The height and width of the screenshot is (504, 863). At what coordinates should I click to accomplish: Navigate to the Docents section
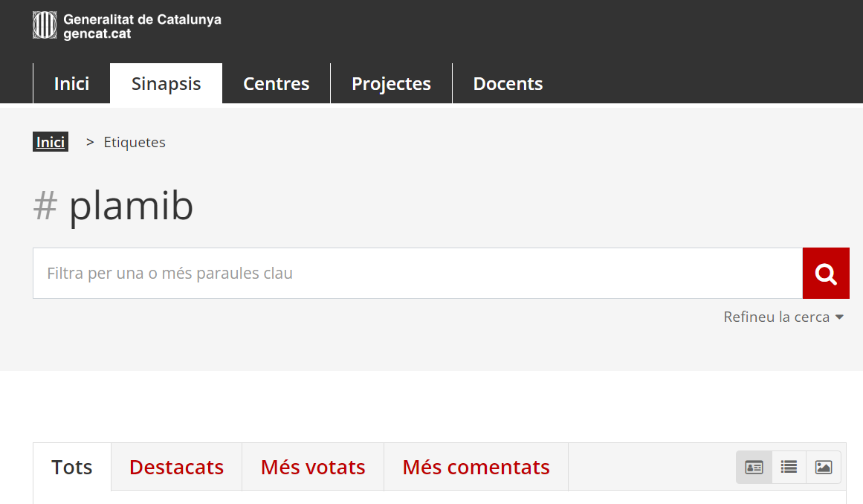pyautogui.click(x=508, y=84)
